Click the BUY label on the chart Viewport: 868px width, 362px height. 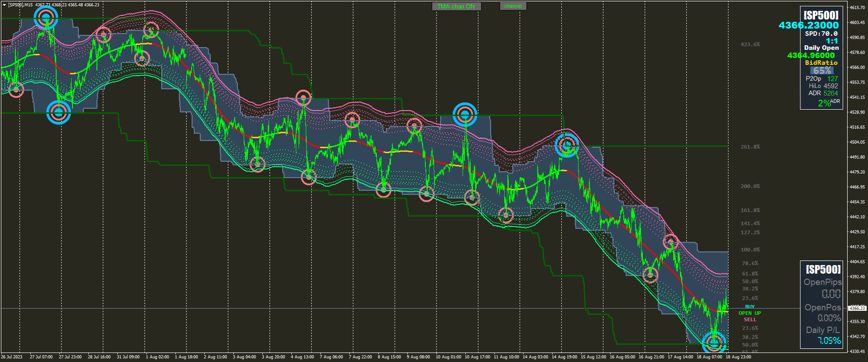[750, 307]
